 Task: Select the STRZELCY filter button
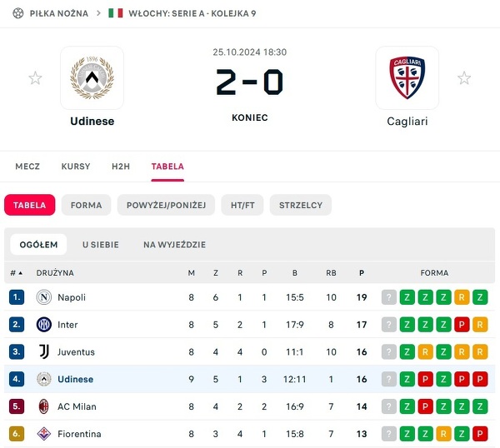(x=301, y=205)
